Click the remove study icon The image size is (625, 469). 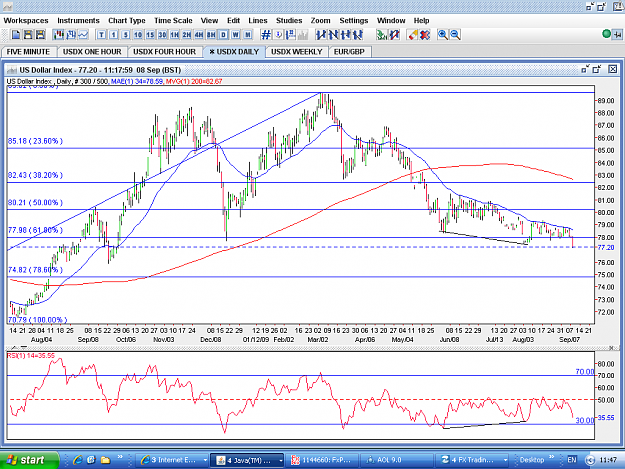(394, 35)
